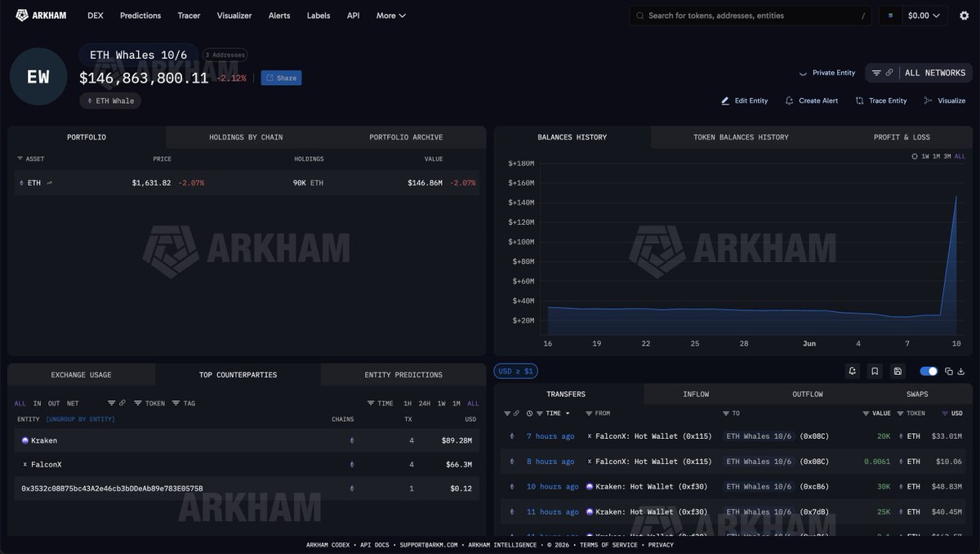Select the 1H time range in counterparties
Viewport: 980px width, 554px height.
[408, 403]
